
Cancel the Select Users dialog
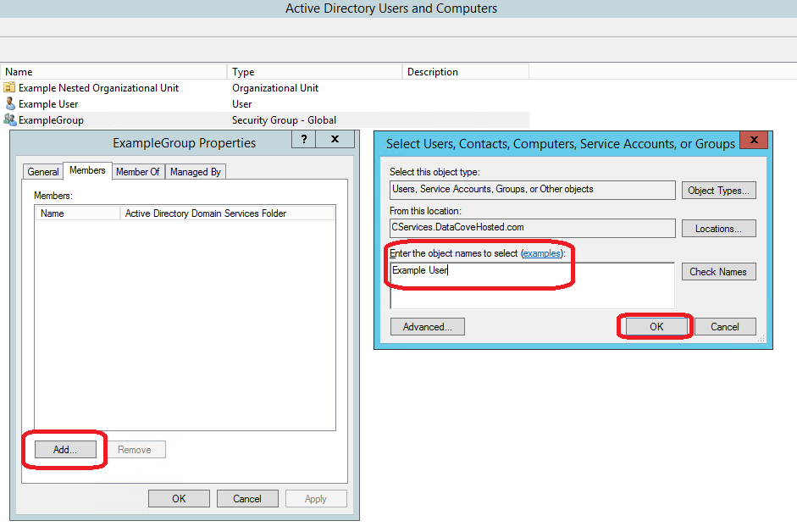coord(725,327)
